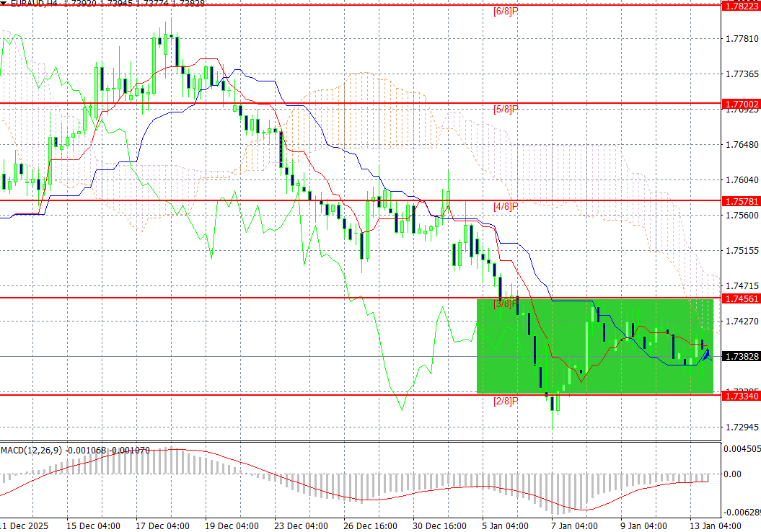Click the 9 Jan 04:00 time label
Screen dimensions: 761x532
[x=643, y=526]
